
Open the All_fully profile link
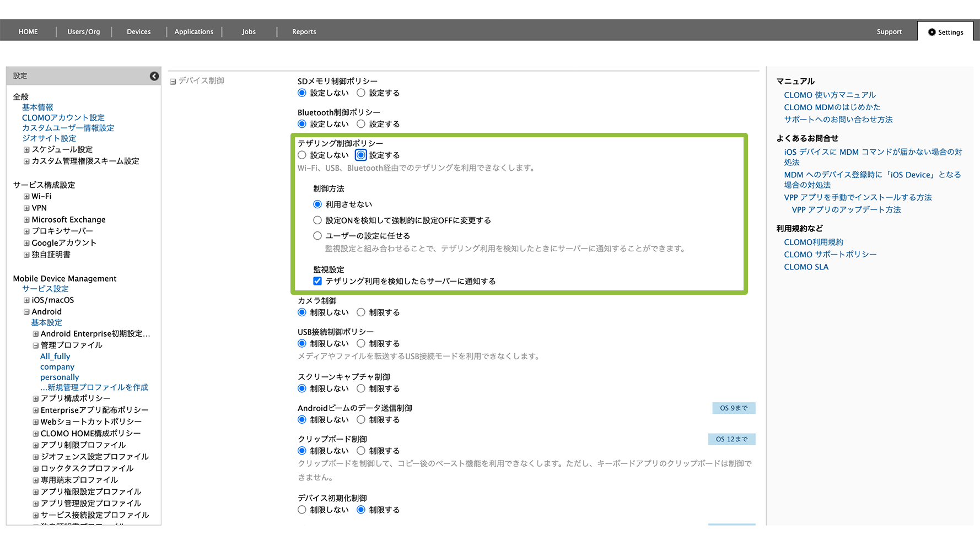(x=55, y=356)
